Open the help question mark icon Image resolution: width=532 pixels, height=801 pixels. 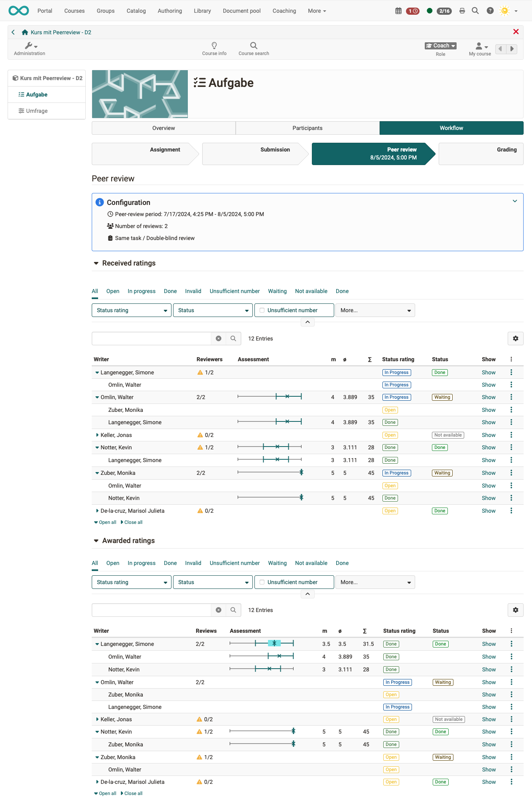tap(490, 11)
